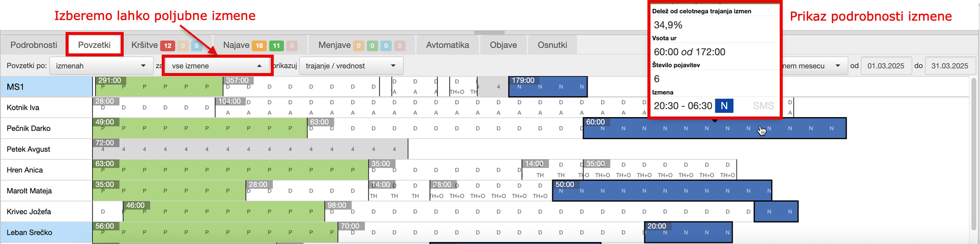Switch to the Podrobnosti tab

(34, 45)
